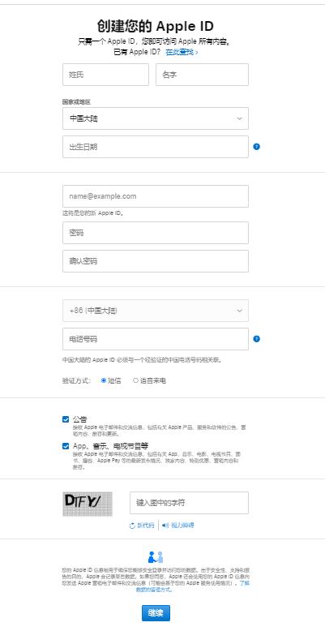Click the 键入图中的字符 captcha input

click(x=189, y=503)
